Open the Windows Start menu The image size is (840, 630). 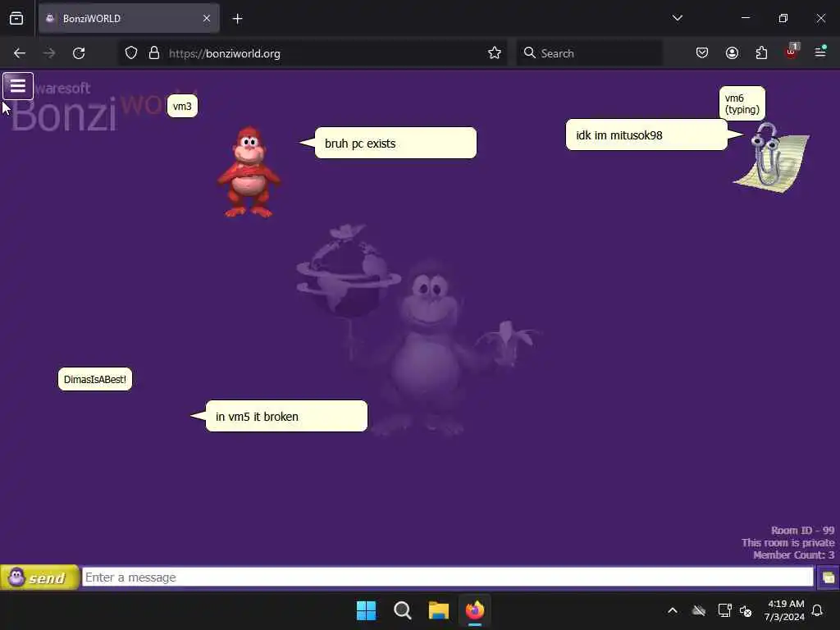[367, 610]
